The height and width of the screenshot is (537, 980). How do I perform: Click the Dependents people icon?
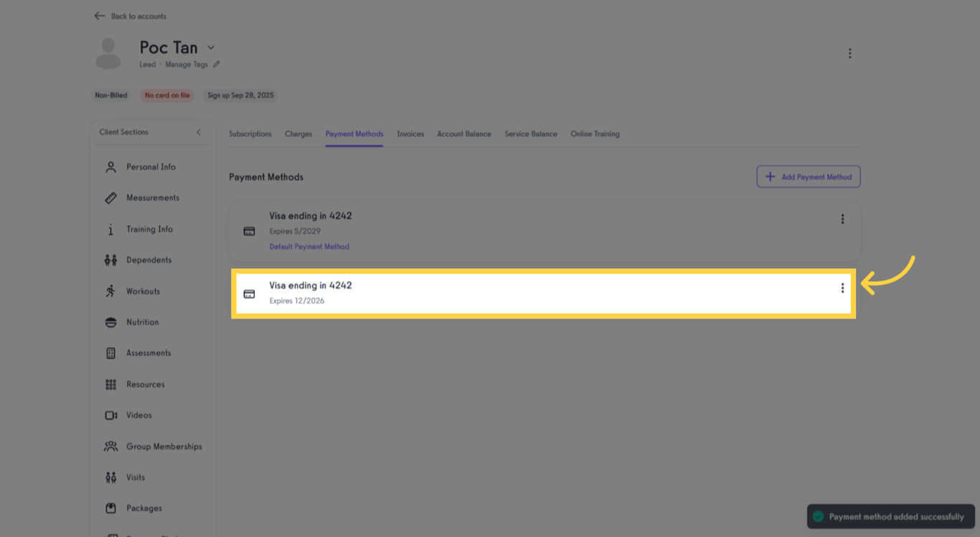click(x=110, y=260)
